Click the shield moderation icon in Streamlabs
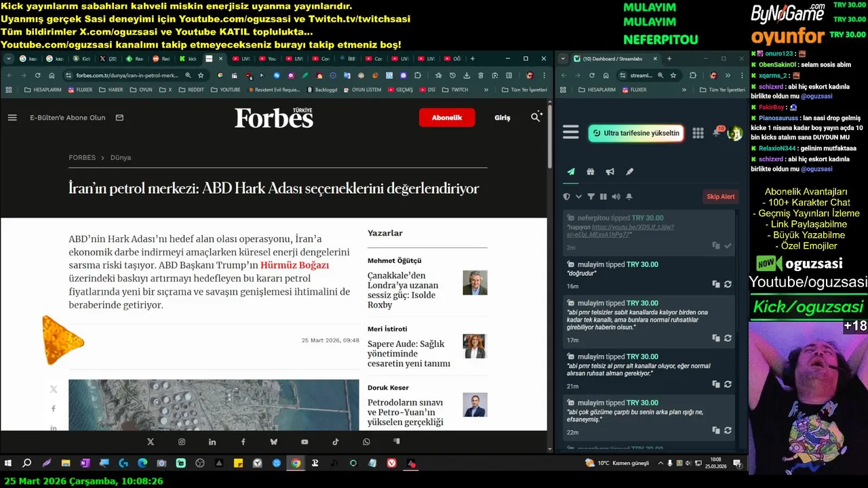The width and height of the screenshot is (868, 488). (567, 197)
